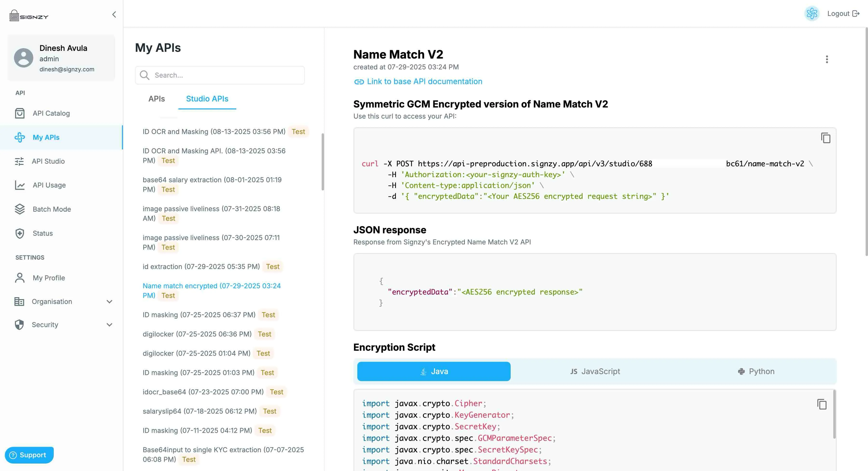Open Batch Mode page
The image size is (868, 471).
tap(52, 209)
